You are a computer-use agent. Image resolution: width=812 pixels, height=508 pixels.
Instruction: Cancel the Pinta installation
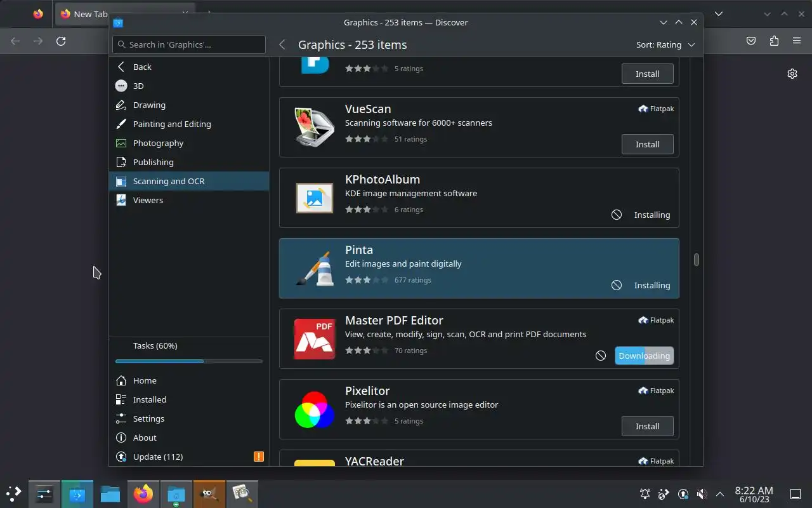coord(617,285)
